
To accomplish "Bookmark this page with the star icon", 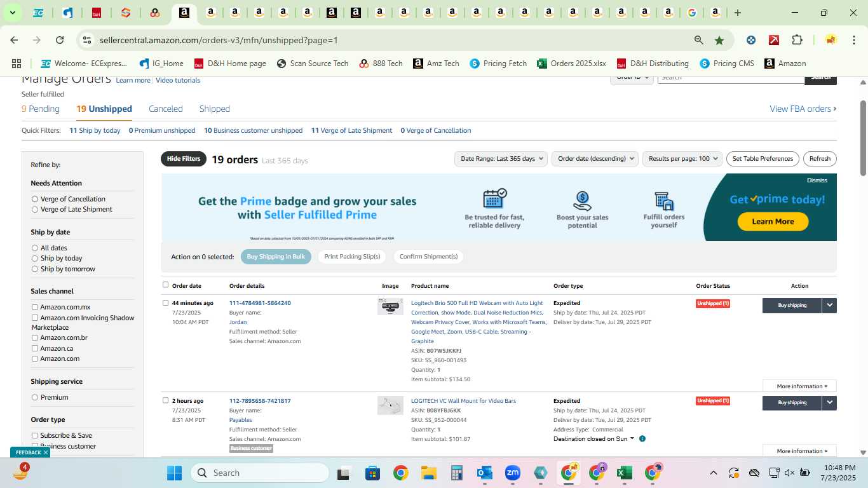I will tap(719, 40).
